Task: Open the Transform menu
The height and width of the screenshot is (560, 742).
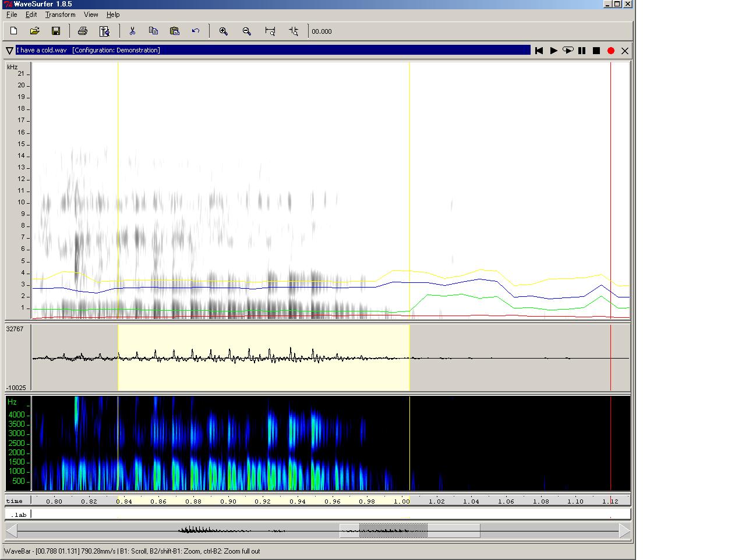Action: tap(60, 15)
